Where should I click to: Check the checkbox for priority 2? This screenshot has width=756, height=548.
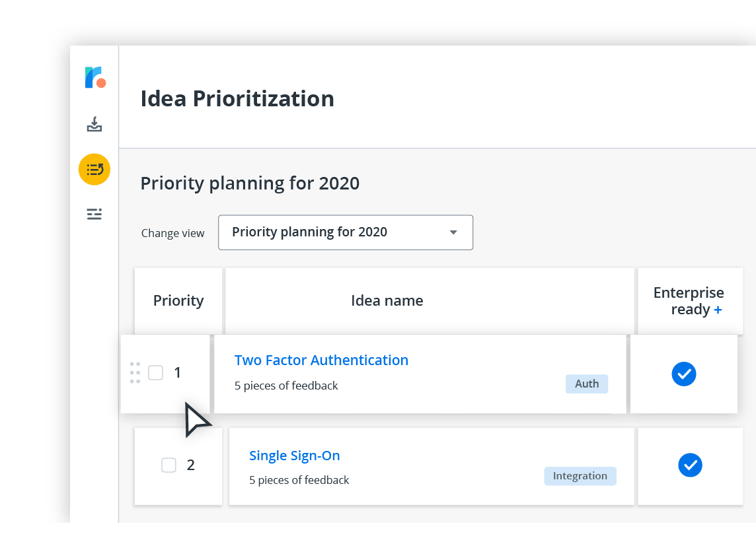(x=169, y=465)
